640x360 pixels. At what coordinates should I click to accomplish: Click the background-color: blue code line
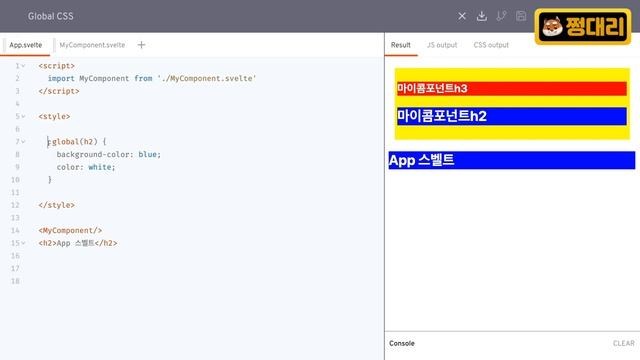pyautogui.click(x=109, y=154)
